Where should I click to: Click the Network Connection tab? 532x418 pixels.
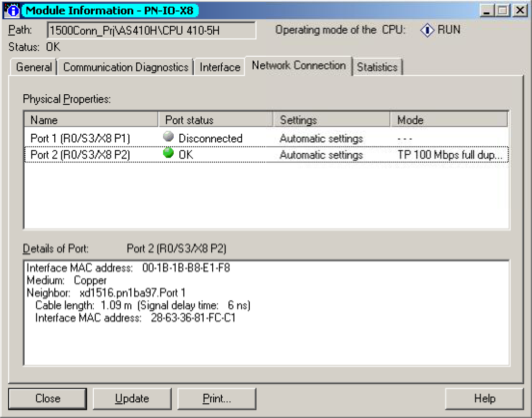(x=298, y=66)
